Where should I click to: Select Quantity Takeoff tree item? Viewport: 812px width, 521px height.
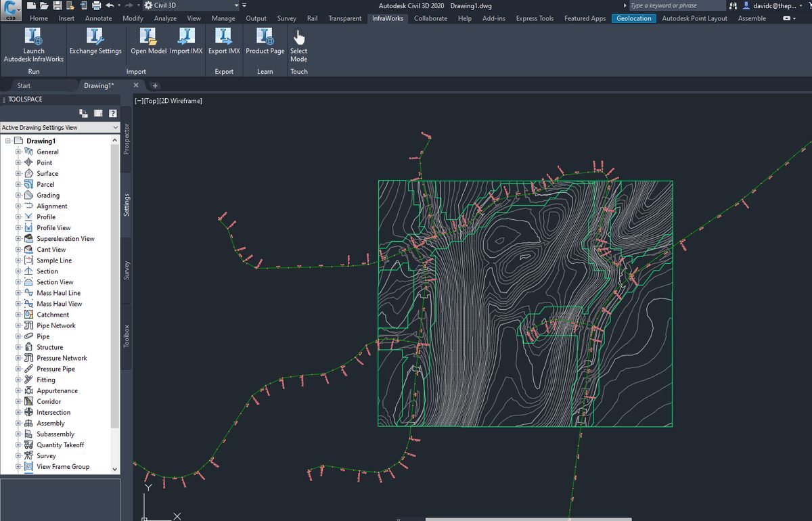(60, 445)
